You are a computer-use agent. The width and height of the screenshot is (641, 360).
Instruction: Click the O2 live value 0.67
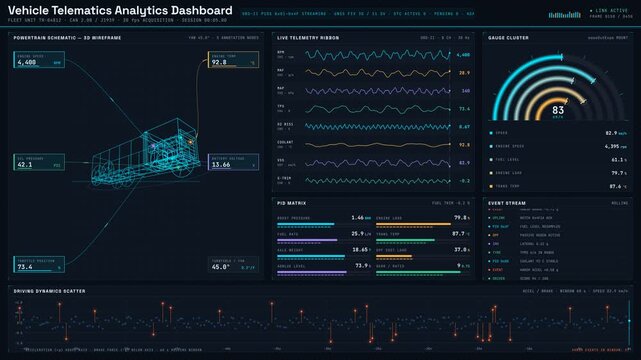pos(464,127)
